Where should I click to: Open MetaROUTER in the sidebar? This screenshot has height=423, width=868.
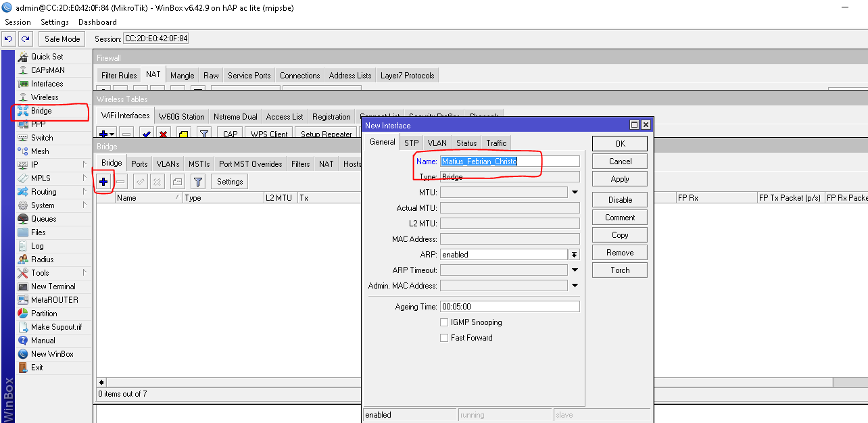tap(54, 300)
